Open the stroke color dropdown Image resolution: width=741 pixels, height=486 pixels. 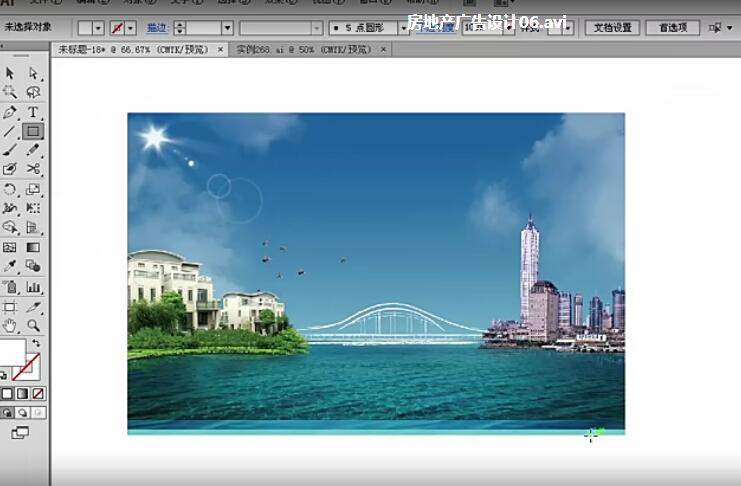[132, 28]
